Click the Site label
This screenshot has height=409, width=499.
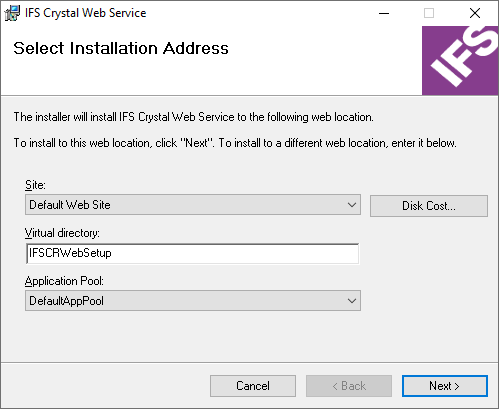pos(35,185)
